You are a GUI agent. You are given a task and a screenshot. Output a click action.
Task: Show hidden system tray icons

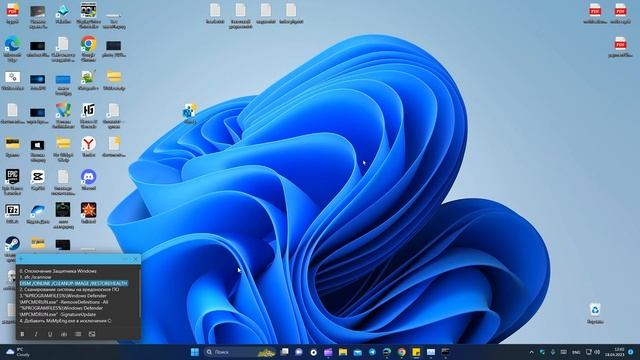[x=531, y=352]
